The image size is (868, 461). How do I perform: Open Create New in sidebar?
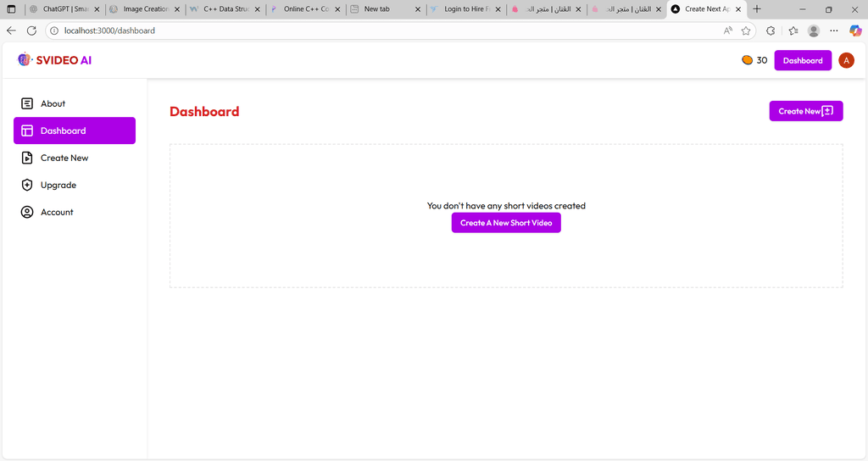75,158
